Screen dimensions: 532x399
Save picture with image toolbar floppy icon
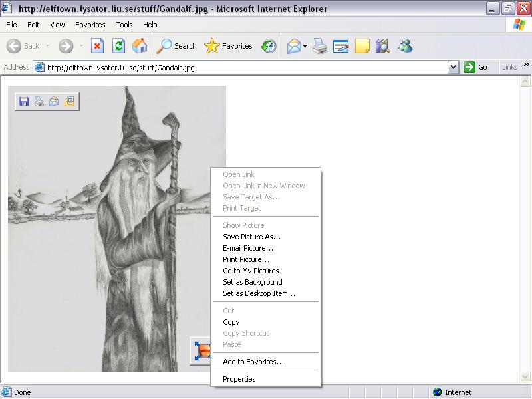point(24,102)
